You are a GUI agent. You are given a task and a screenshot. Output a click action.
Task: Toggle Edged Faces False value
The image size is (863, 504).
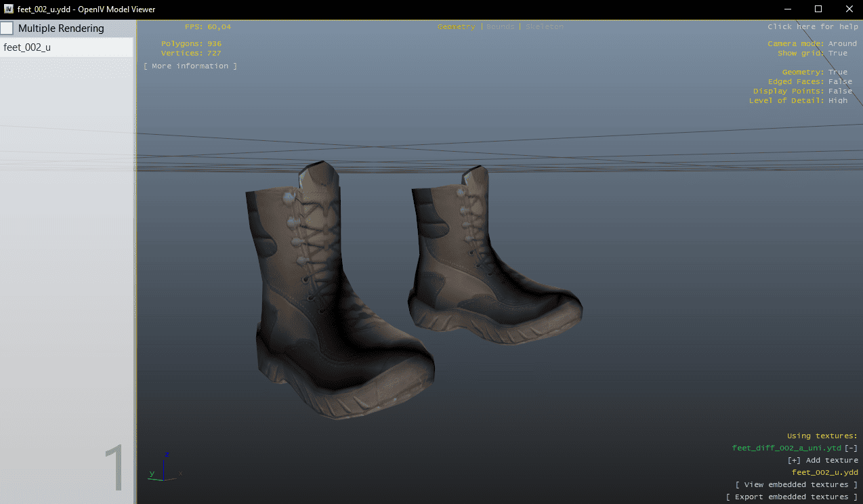click(x=840, y=81)
